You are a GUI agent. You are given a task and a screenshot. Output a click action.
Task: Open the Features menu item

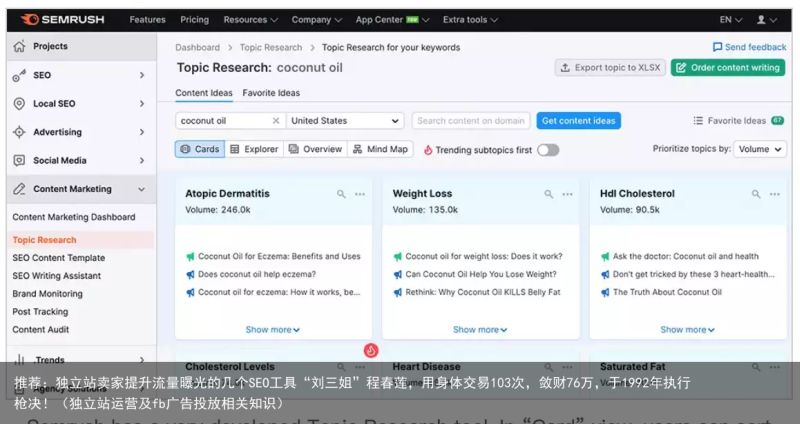[147, 20]
